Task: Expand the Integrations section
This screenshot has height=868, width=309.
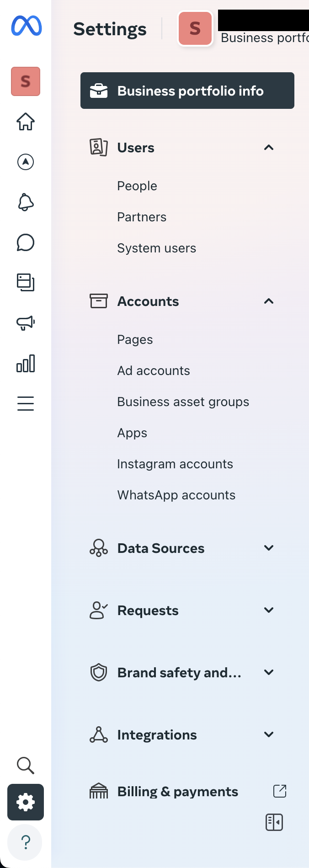Action: tap(269, 734)
